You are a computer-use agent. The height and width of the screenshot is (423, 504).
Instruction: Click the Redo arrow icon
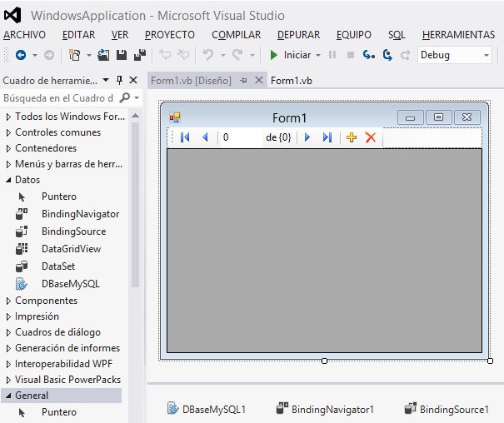[237, 55]
